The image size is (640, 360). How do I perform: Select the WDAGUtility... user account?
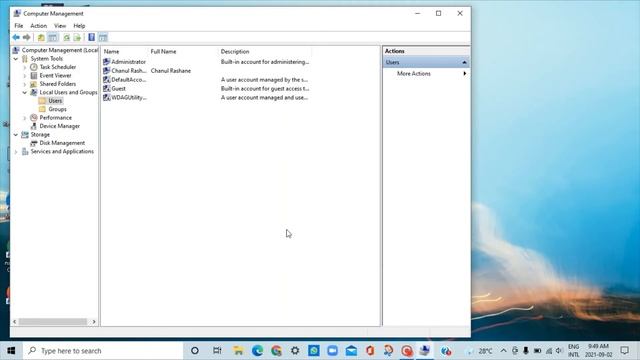point(129,98)
